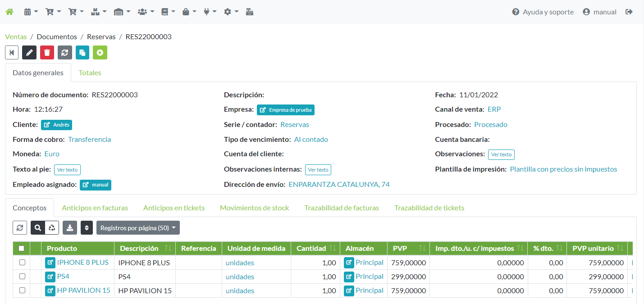Expand the calendar menu in top navigation

pos(31,12)
